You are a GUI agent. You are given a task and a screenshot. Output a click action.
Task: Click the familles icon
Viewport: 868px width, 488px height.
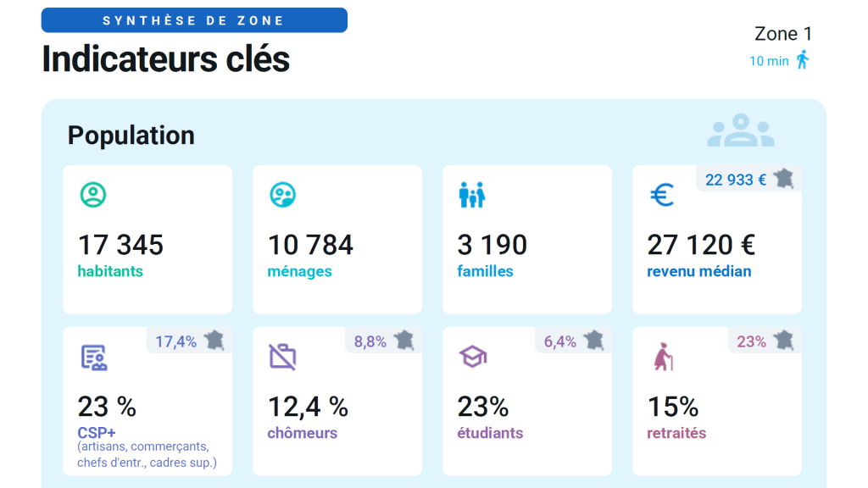click(471, 196)
